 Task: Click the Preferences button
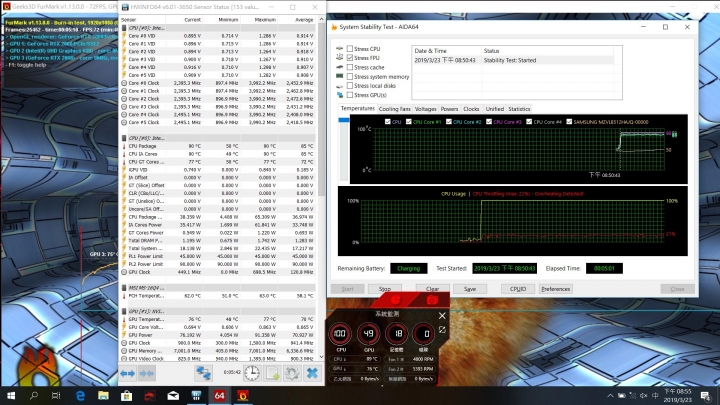555,288
